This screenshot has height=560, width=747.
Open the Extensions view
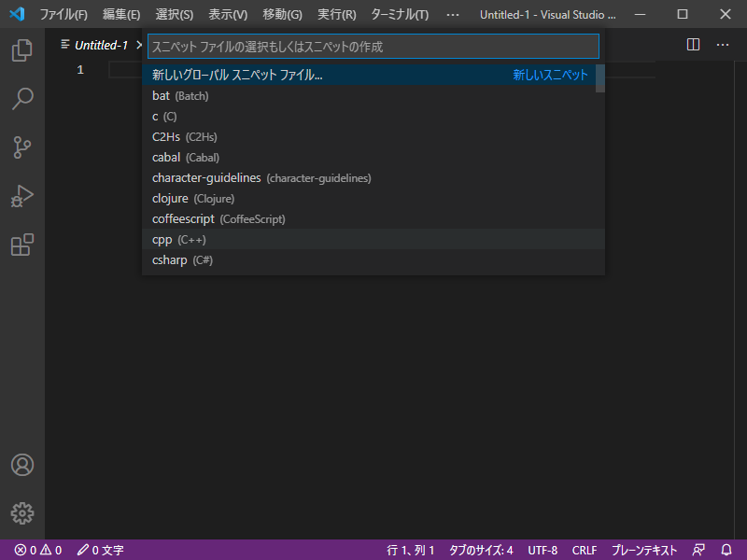tap(21, 245)
